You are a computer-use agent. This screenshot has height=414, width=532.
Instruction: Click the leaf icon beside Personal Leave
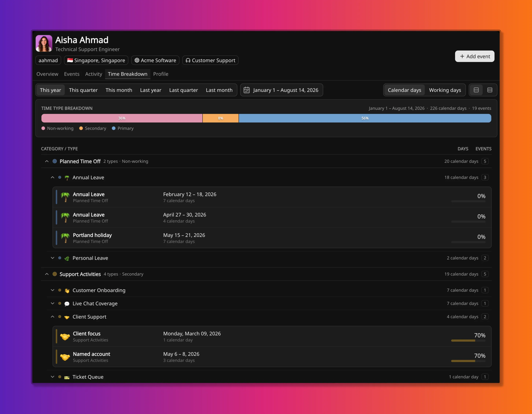pos(67,258)
